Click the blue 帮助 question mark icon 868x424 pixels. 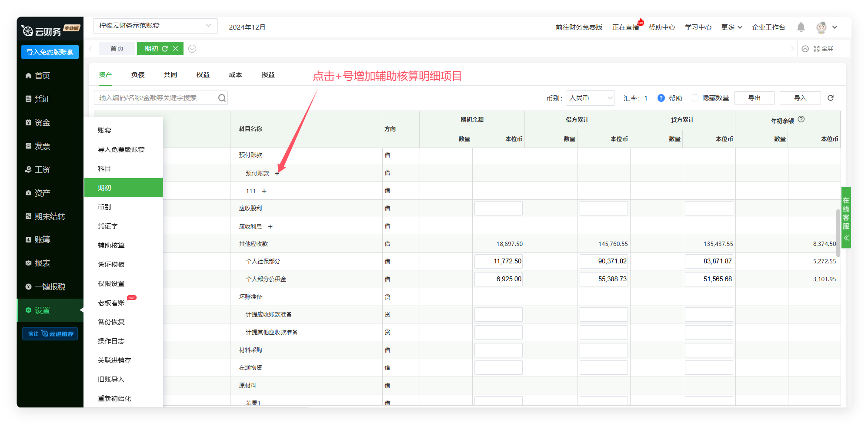pyautogui.click(x=661, y=98)
